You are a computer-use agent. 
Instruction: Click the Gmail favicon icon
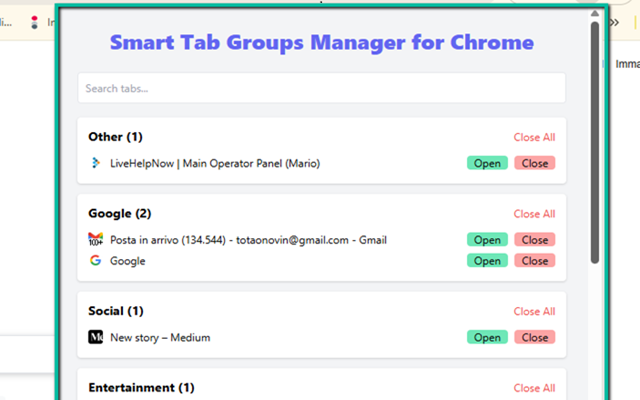click(x=95, y=240)
